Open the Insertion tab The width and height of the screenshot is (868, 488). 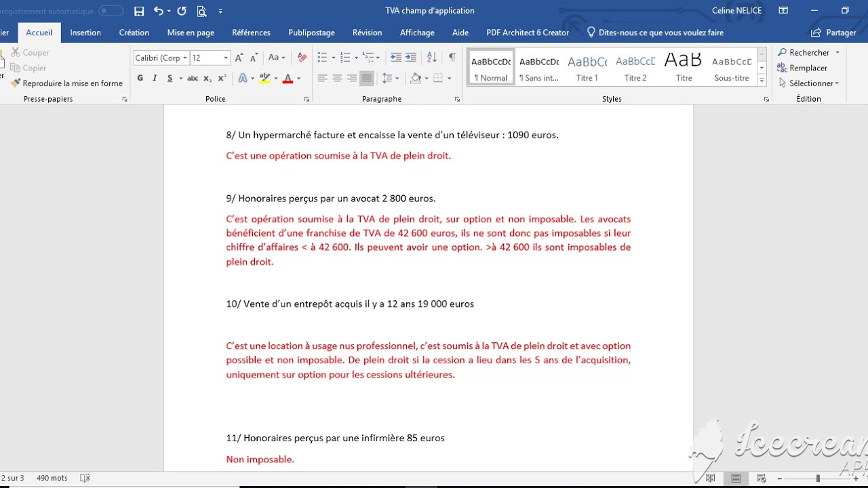(x=85, y=33)
